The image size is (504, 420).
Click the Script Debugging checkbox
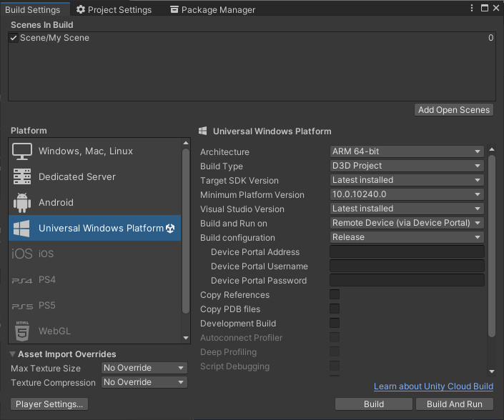335,366
